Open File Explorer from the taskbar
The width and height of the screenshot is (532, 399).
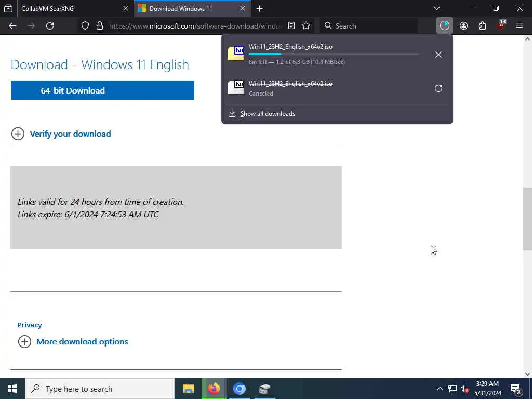[x=188, y=389]
